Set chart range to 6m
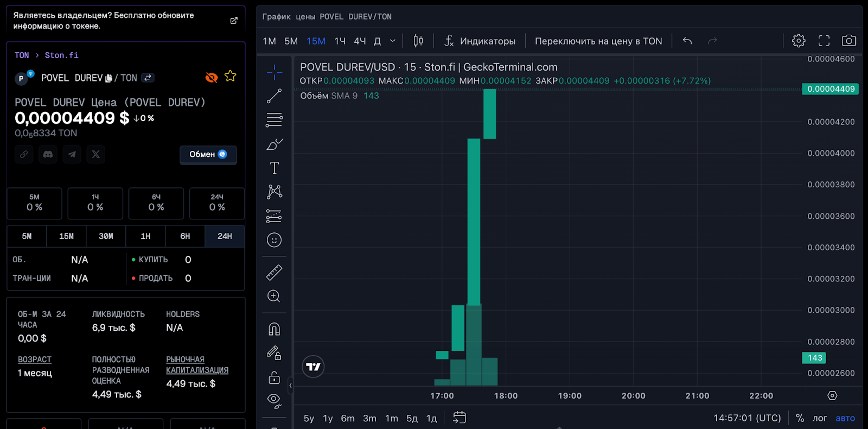 pyautogui.click(x=348, y=418)
